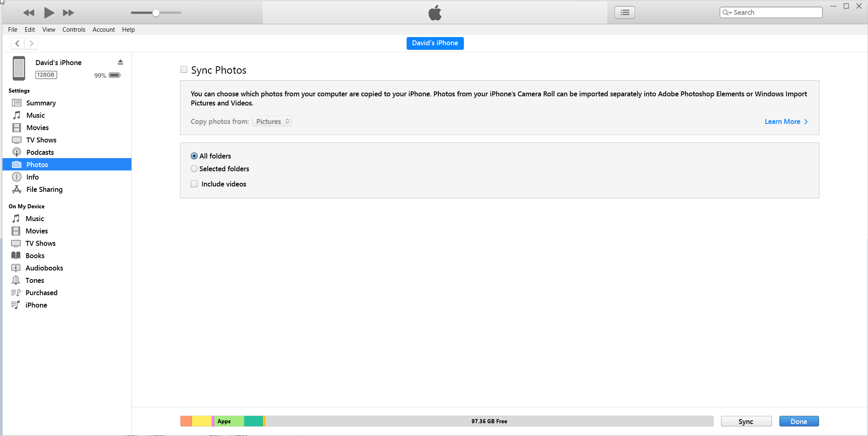The image size is (868, 436).
Task: Select the Audiobooks label in sidebar
Action: (x=44, y=268)
